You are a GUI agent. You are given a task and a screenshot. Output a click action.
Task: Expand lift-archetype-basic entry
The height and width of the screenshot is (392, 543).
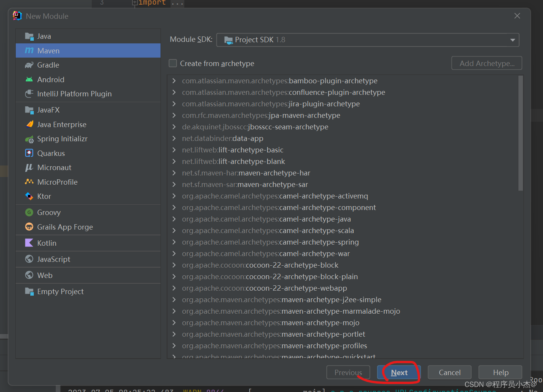(x=174, y=150)
